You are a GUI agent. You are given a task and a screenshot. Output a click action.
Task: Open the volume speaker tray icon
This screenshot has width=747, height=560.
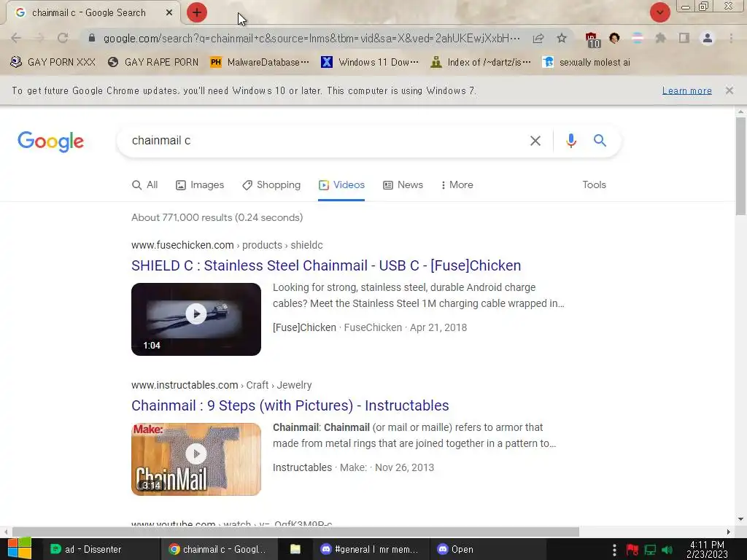(667, 550)
